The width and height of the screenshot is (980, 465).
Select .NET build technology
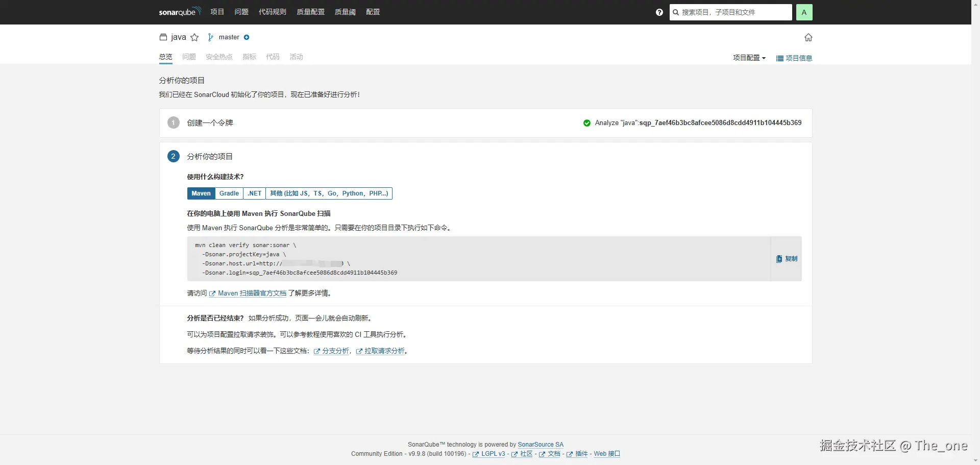click(x=255, y=193)
